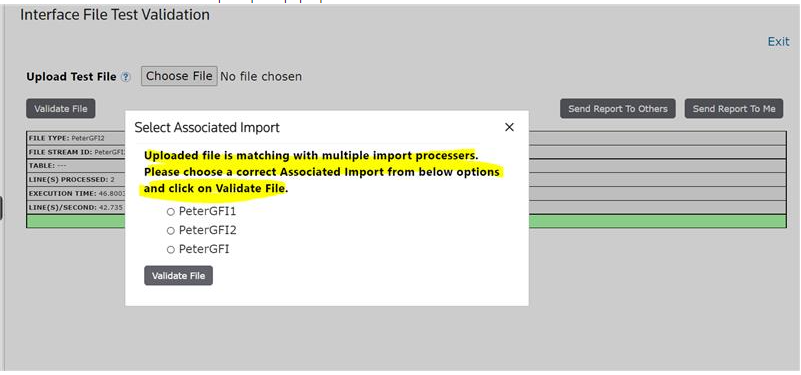Click Validate File in the dialog
Viewport: 801px width, 375px height.
click(178, 276)
